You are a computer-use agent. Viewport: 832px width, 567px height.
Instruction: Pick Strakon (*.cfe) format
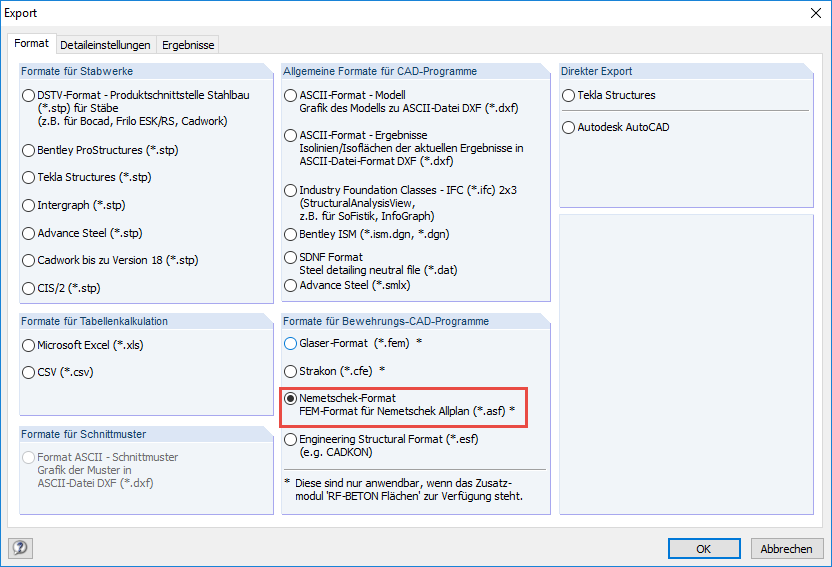point(291,371)
